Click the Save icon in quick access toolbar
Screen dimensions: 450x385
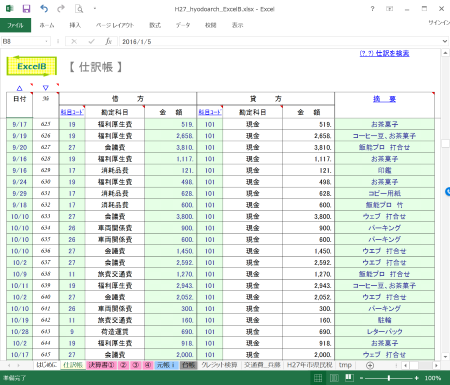point(26,9)
